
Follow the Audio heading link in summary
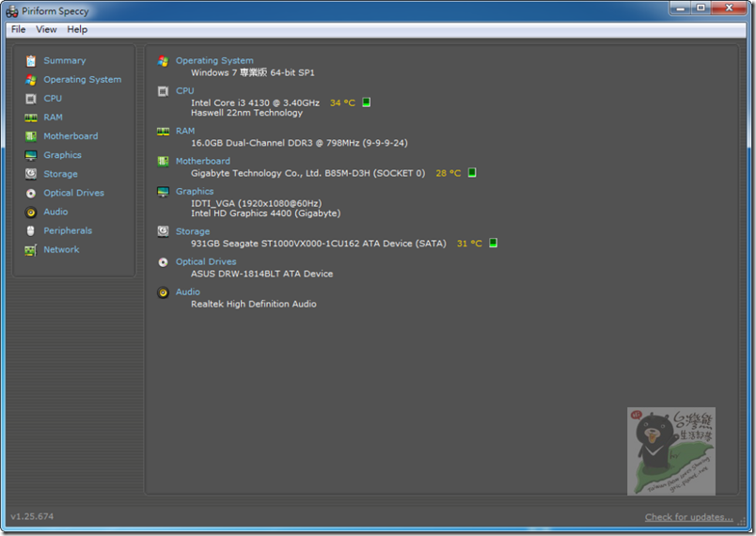[x=188, y=292]
